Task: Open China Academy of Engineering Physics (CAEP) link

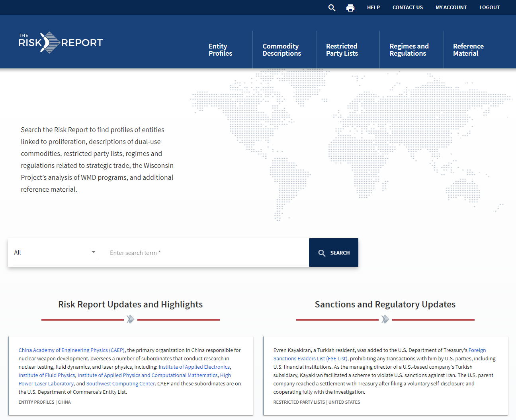Action: [72, 350]
